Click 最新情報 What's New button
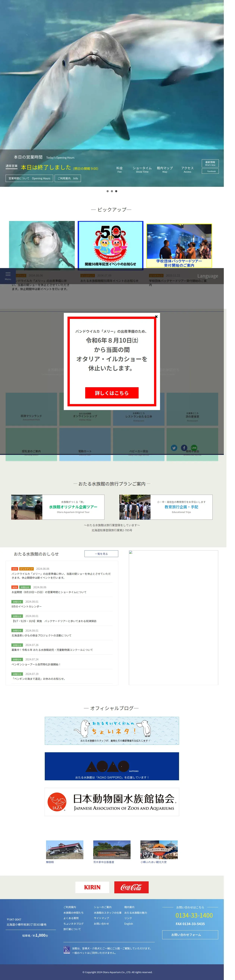This screenshot has height=980, width=235. tap(210, 163)
